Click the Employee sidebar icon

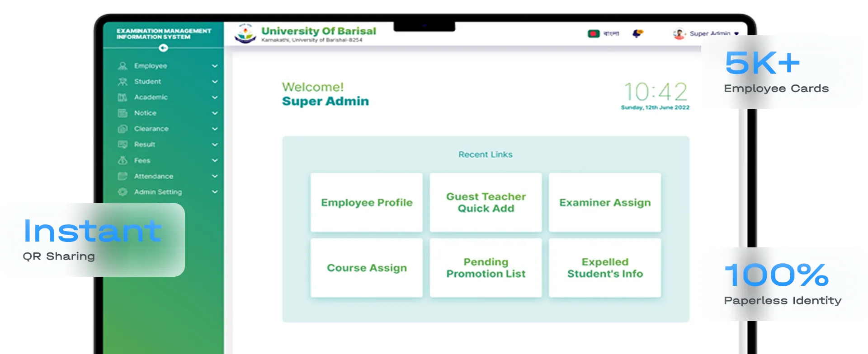[123, 66]
